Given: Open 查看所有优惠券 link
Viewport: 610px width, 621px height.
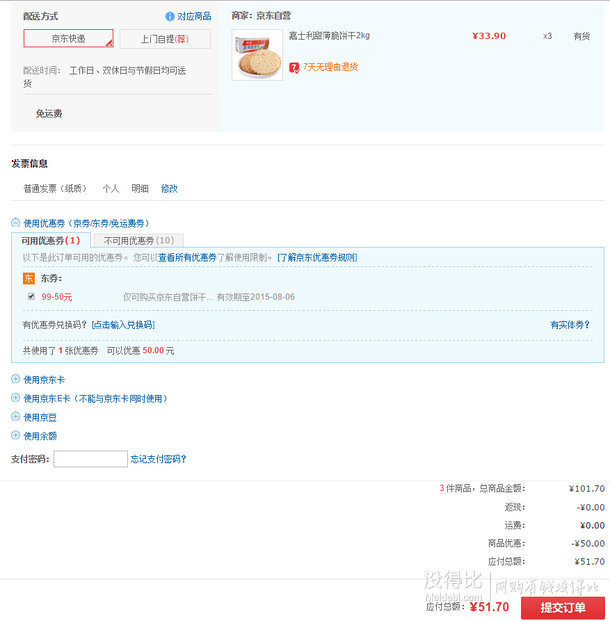Looking at the screenshot, I should tap(187, 258).
